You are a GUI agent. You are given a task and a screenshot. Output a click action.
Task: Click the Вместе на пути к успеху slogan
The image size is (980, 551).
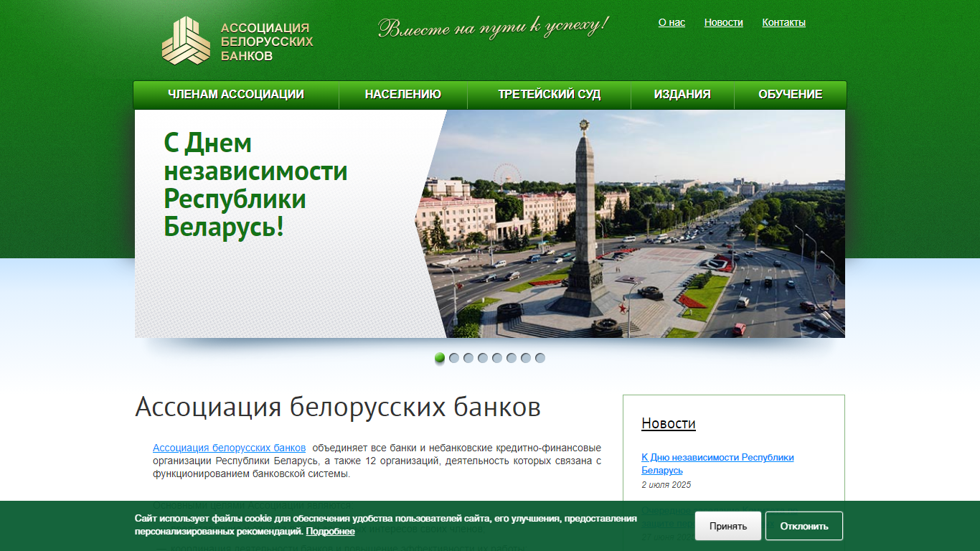click(494, 27)
